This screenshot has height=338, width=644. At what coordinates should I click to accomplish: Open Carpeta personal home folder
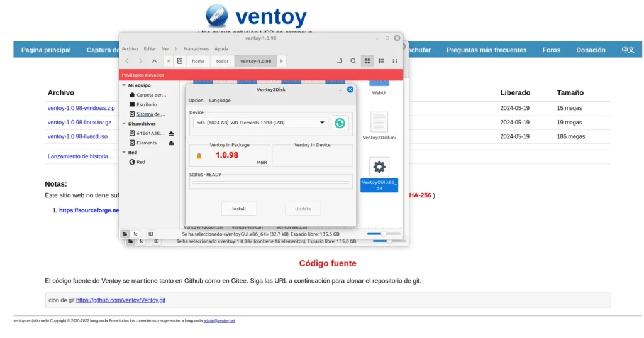pyautogui.click(x=148, y=95)
